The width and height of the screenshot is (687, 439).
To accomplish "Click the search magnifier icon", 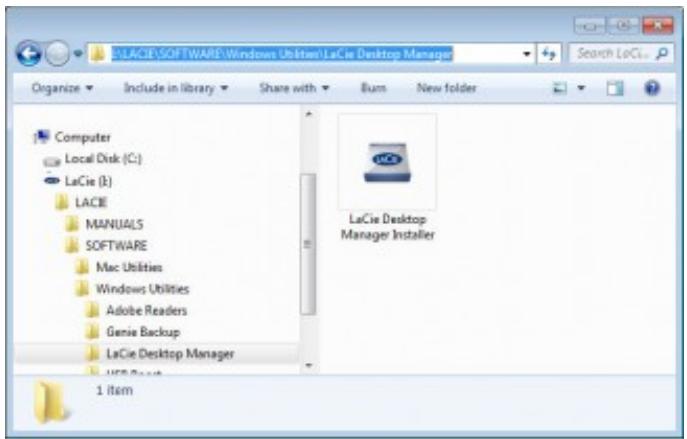I will point(663,53).
